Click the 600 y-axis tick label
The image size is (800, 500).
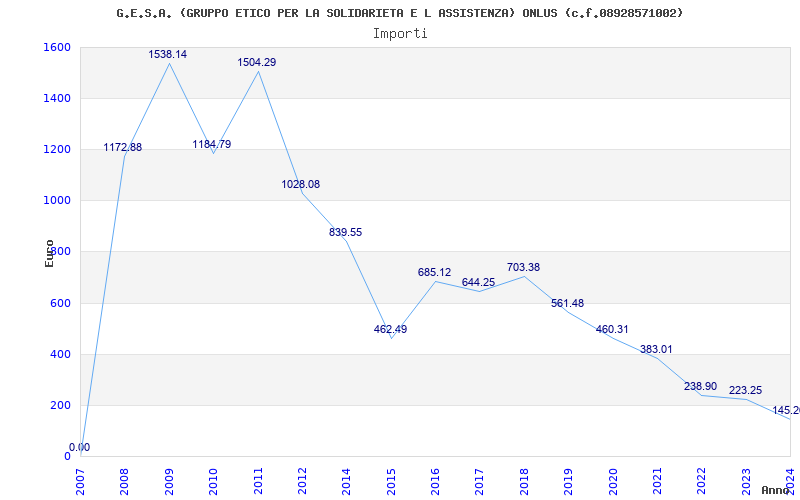(x=60, y=303)
